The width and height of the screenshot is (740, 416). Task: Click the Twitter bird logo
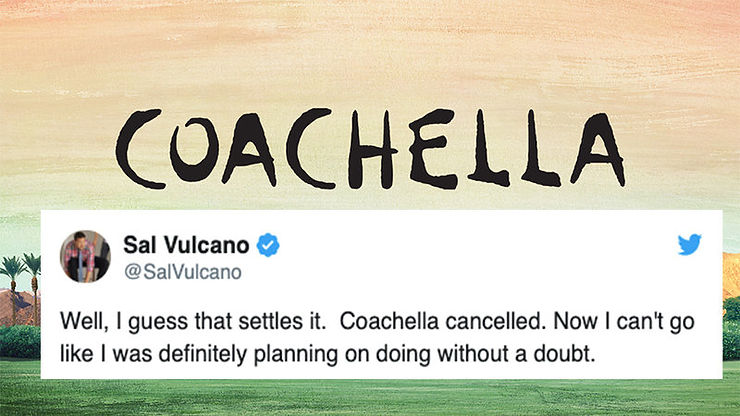pos(690,244)
